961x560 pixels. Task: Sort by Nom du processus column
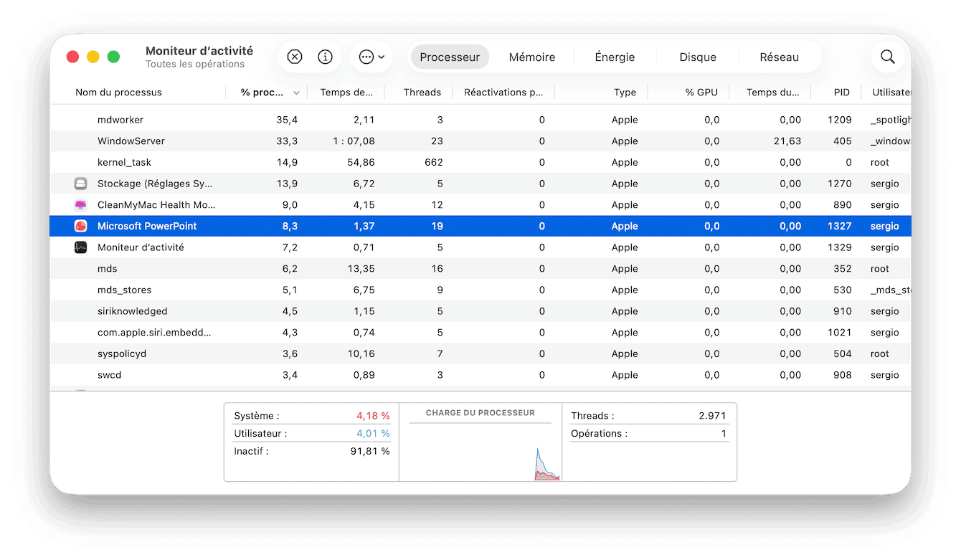(118, 92)
